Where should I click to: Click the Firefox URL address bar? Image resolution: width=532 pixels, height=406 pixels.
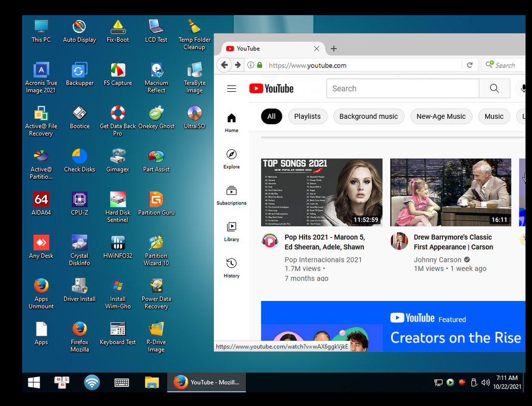tap(362, 65)
